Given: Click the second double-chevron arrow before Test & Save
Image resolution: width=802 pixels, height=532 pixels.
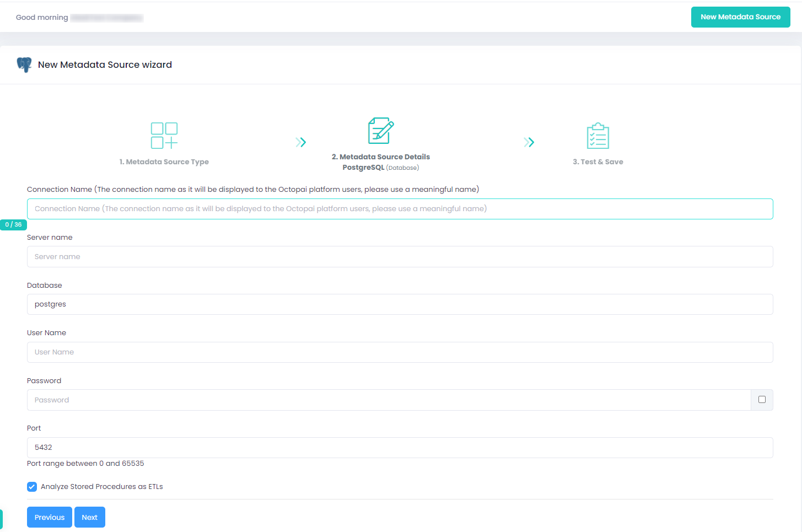Looking at the screenshot, I should 529,142.
